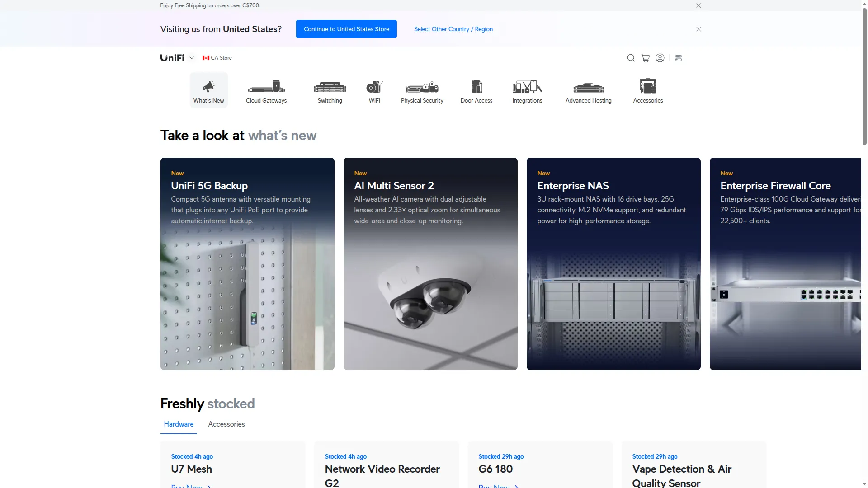The width and height of the screenshot is (868, 488).
Task: Dismiss the United States visitor banner
Action: 698,29
